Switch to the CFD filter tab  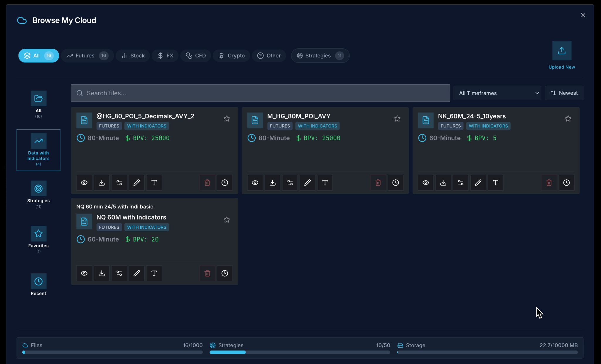tap(196, 55)
